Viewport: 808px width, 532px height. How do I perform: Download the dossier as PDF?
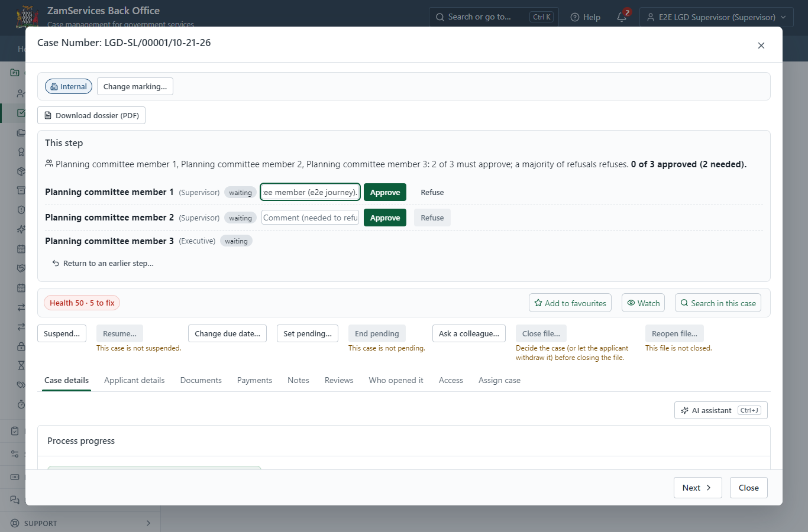click(x=91, y=115)
